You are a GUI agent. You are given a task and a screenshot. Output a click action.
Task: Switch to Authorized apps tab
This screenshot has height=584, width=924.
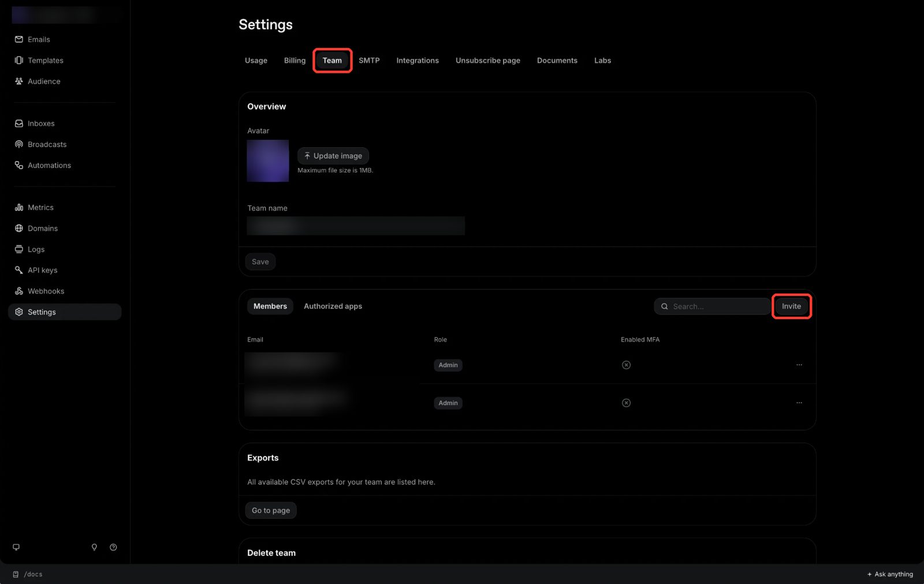(x=333, y=306)
